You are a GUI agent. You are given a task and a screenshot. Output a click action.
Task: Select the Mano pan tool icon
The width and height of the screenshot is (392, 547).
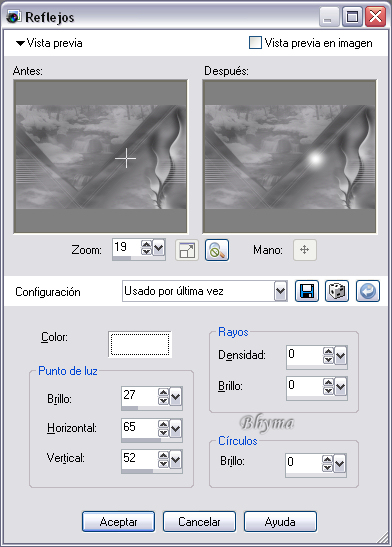(x=305, y=250)
